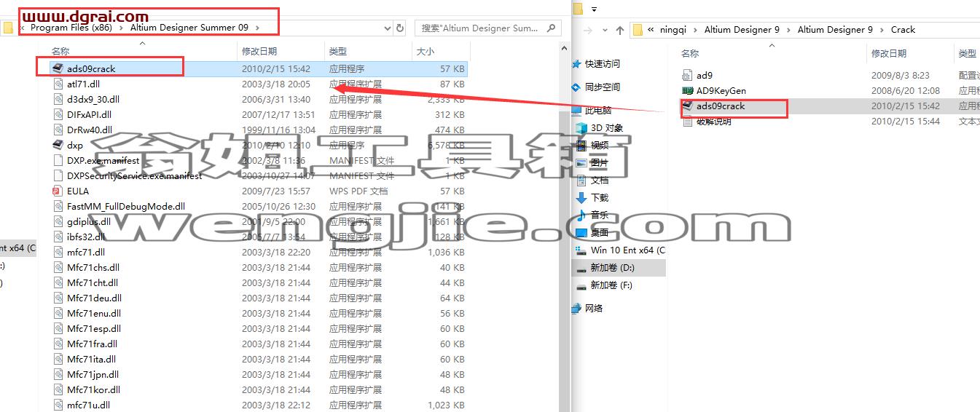
Task: Click atl71.dll file icon
Action: [x=58, y=84]
